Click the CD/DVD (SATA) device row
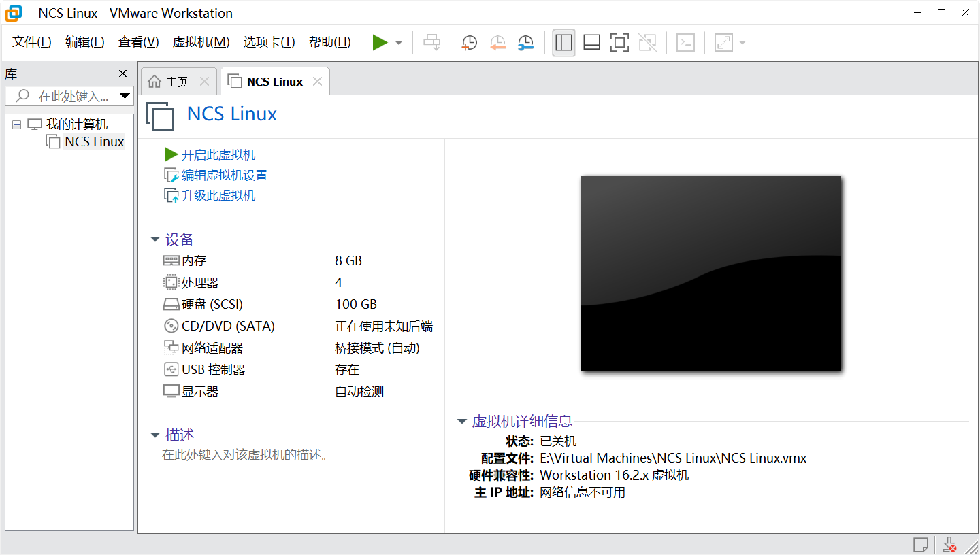This screenshot has height=555, width=980. coord(298,326)
